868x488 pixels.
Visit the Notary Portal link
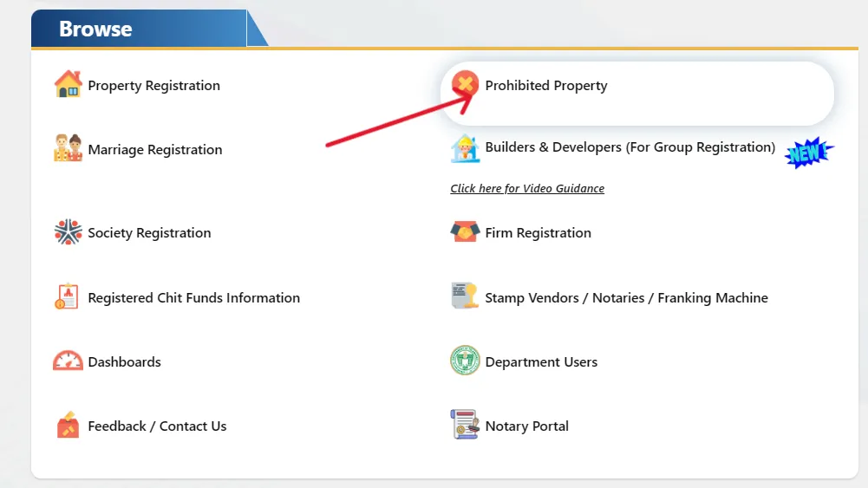coord(527,426)
